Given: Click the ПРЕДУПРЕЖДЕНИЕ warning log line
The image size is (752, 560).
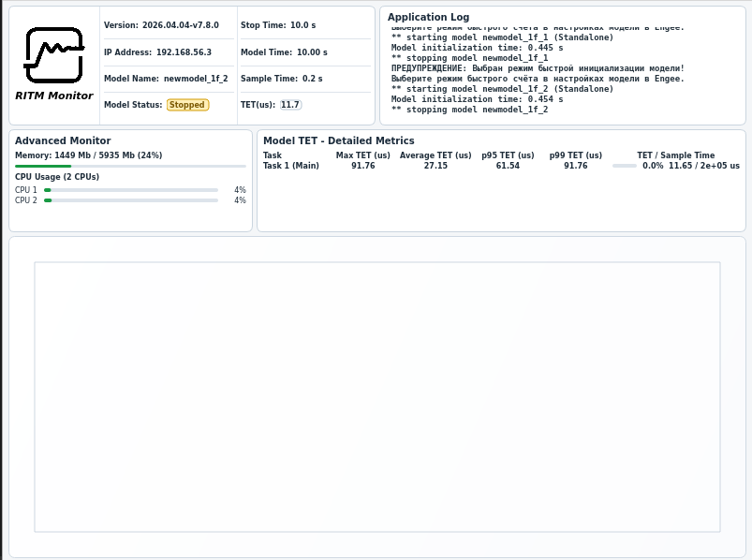Looking at the screenshot, I should coord(538,68).
